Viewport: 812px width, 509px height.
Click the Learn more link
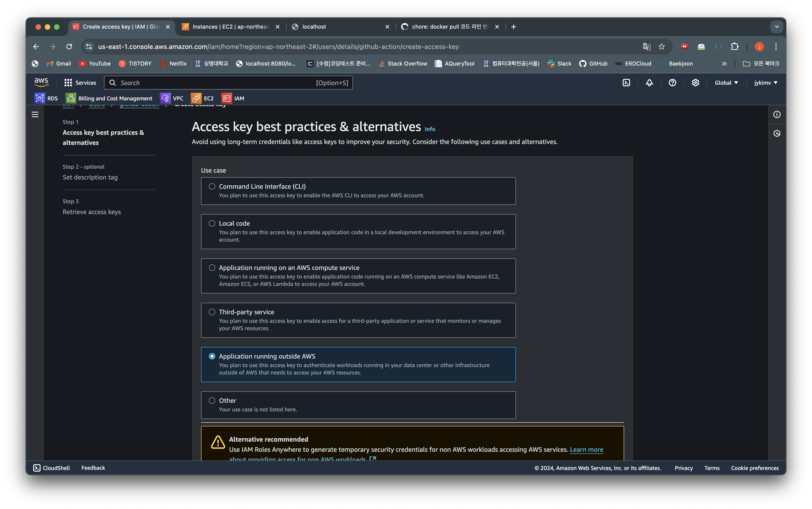tap(586, 450)
